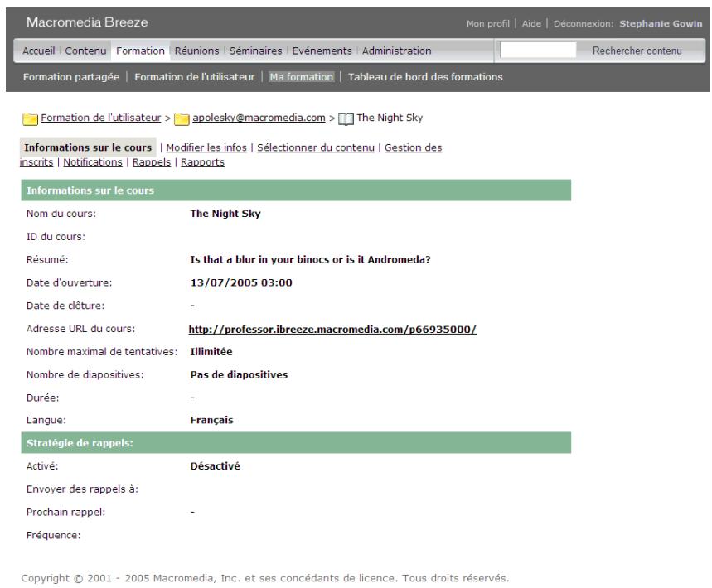The height and width of the screenshot is (588, 712).
Task: Select the Formation tab
Action: point(140,51)
